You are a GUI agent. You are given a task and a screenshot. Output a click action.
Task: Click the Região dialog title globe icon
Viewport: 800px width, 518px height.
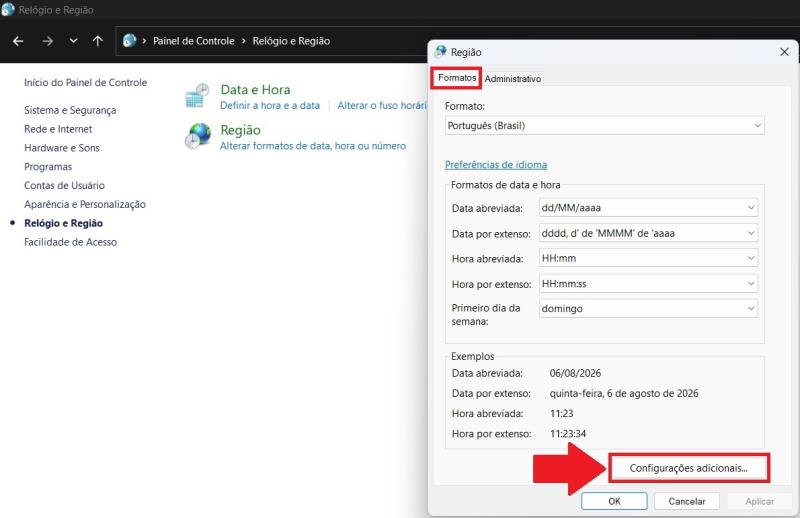440,52
